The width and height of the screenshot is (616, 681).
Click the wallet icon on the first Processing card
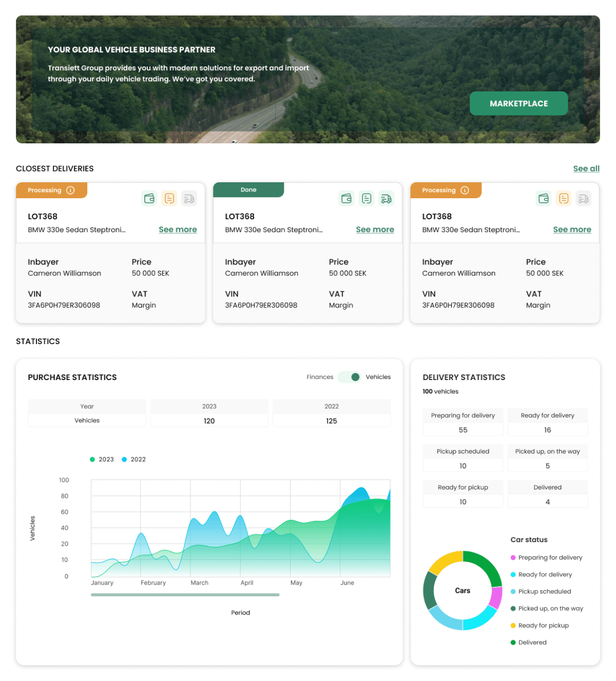pos(149,198)
